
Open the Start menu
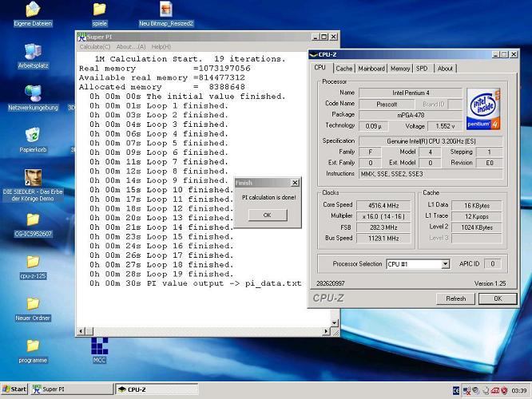click(x=14, y=389)
